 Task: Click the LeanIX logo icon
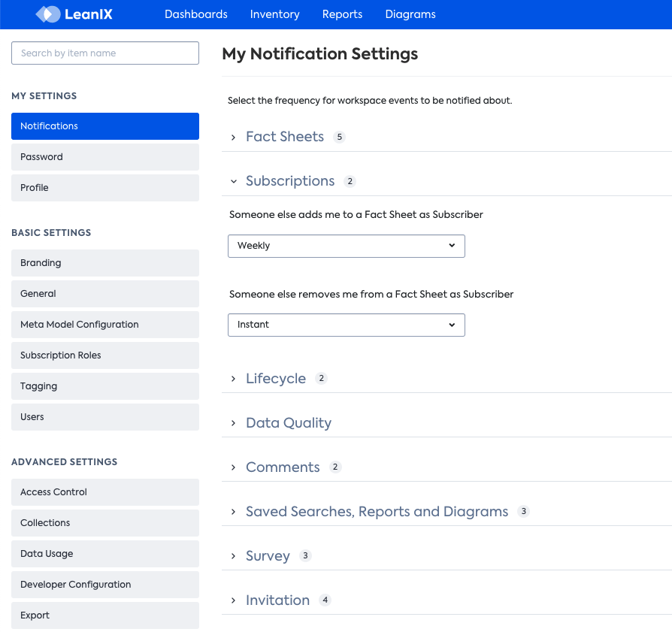tap(47, 14)
